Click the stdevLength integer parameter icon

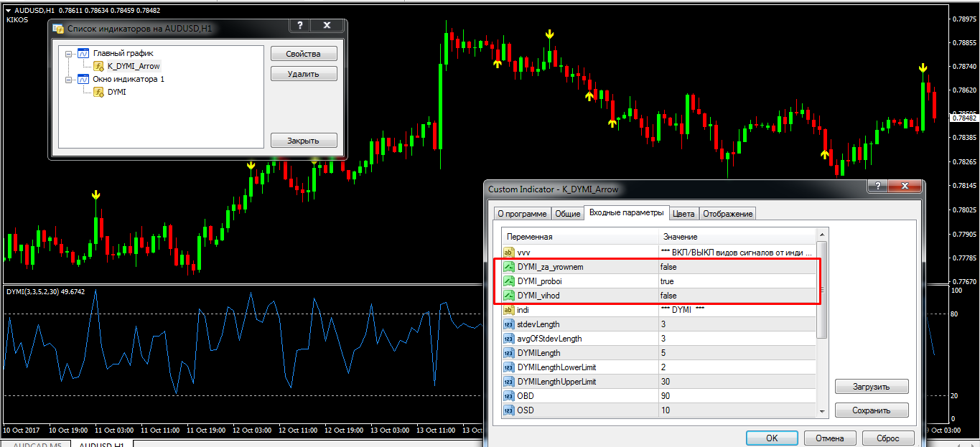pyautogui.click(x=509, y=324)
